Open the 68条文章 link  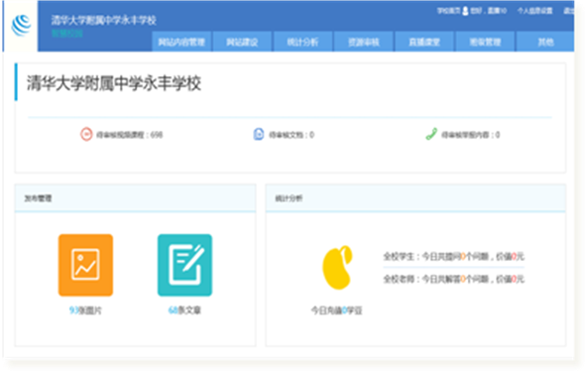coord(184,310)
